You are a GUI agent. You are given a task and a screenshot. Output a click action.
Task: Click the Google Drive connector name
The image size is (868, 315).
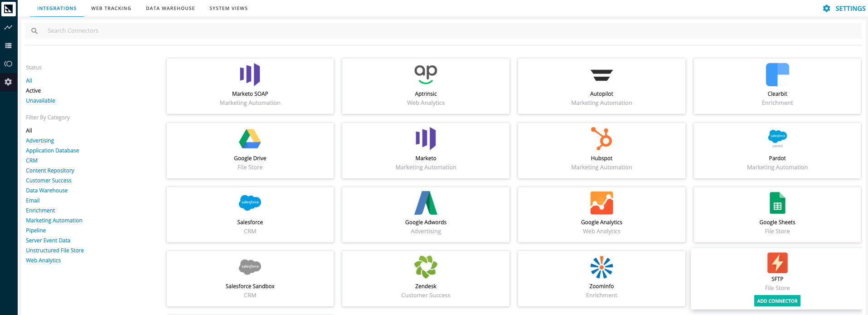click(250, 158)
